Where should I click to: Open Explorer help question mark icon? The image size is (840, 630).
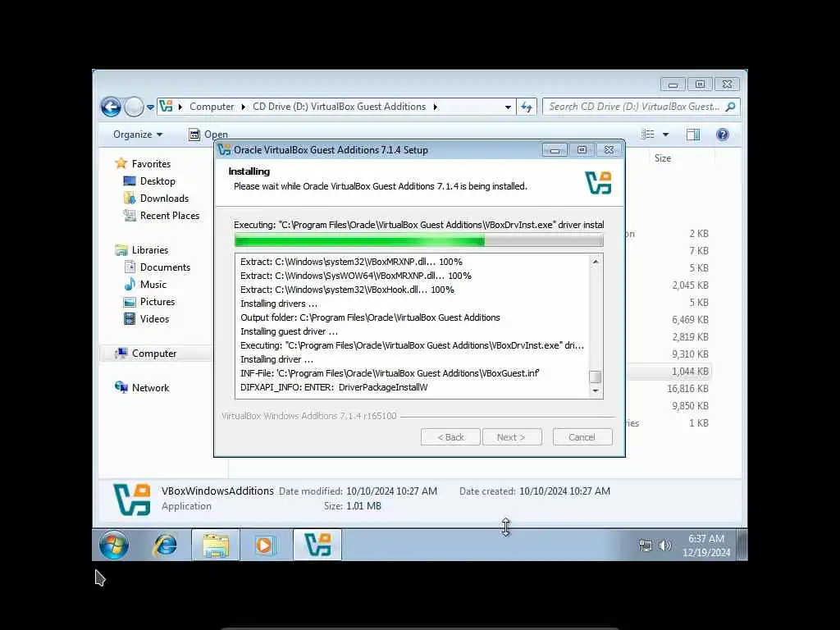(722, 135)
